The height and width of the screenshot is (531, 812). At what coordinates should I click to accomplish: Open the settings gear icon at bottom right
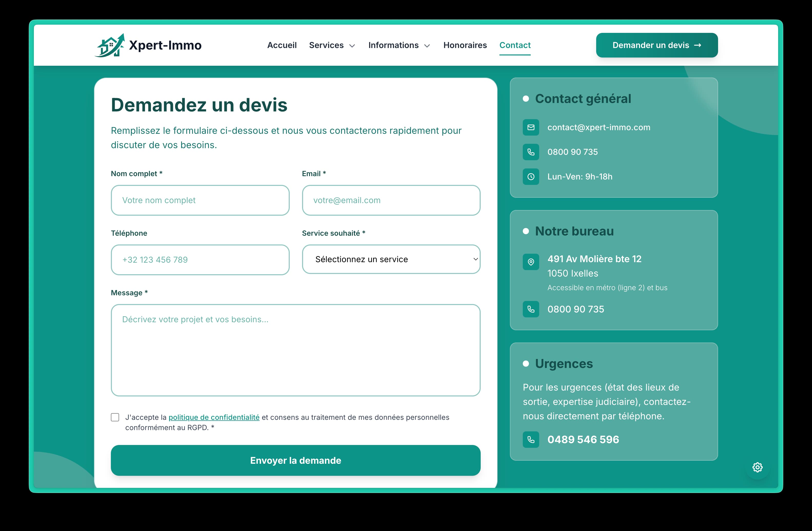757,467
